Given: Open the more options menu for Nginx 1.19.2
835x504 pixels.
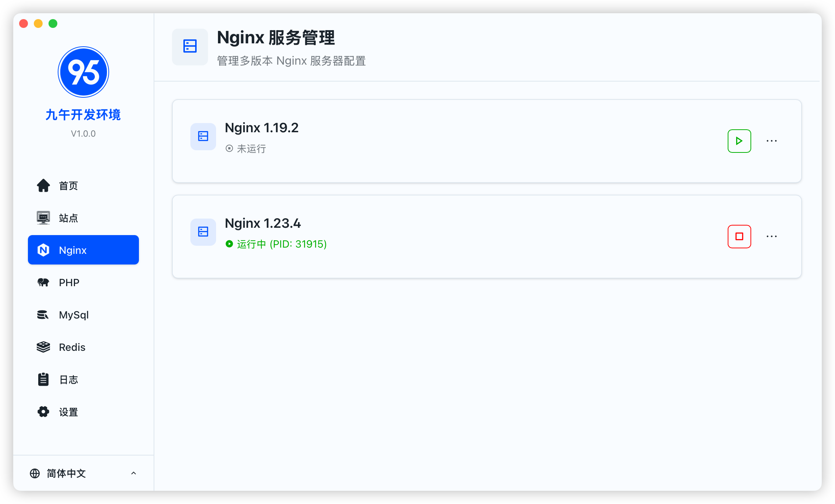Looking at the screenshot, I should tap(771, 141).
